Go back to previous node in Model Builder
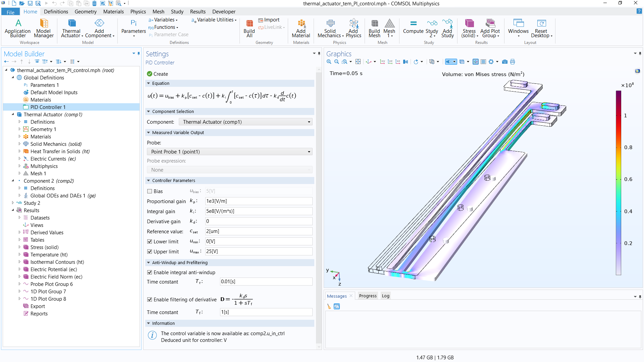 tap(6, 62)
